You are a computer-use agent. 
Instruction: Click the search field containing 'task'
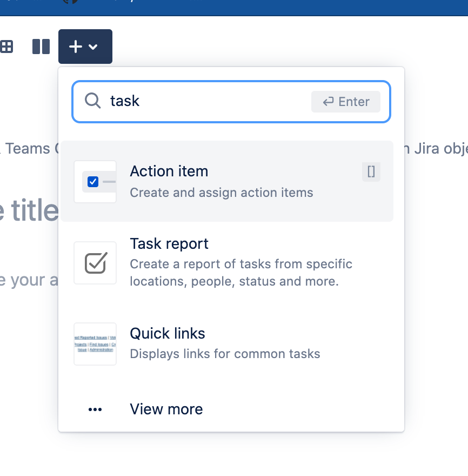pyautogui.click(x=231, y=102)
